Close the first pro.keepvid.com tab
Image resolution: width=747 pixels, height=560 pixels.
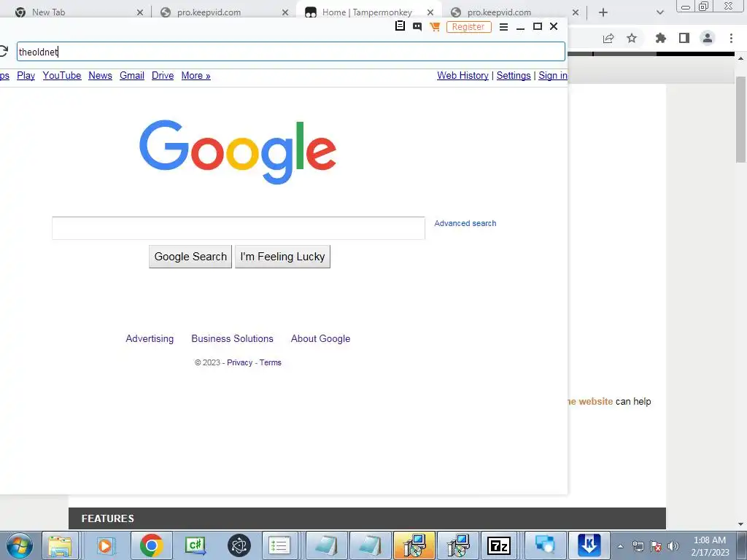pos(285,12)
